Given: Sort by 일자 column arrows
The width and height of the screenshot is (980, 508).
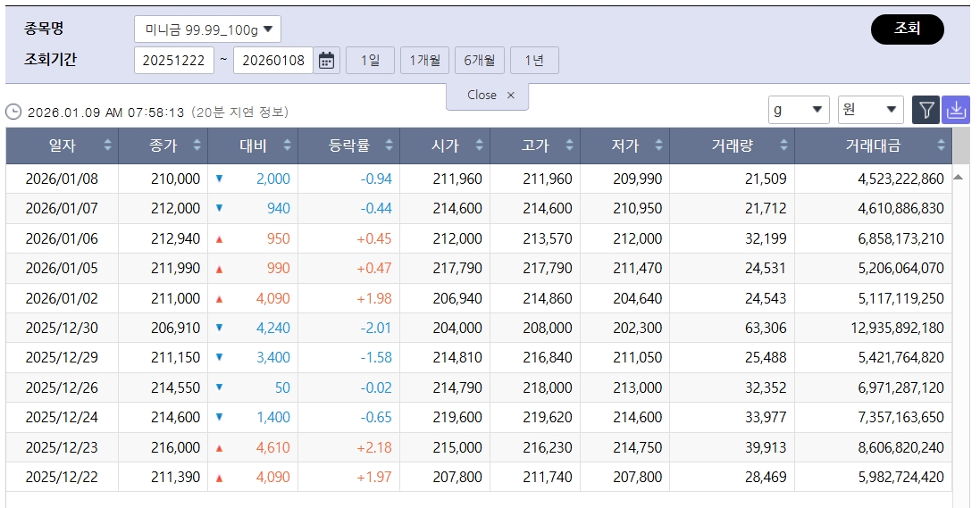Looking at the screenshot, I should (108, 146).
